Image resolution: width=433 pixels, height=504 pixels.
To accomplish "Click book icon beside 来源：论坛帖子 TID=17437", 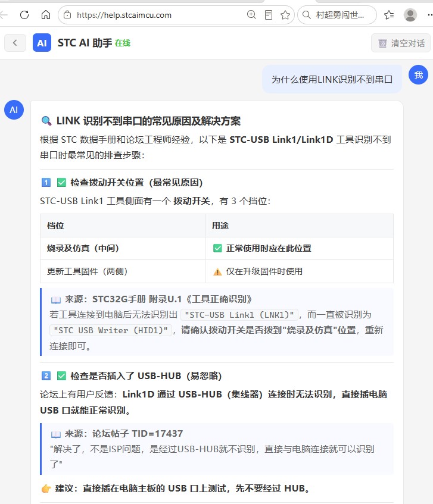I will [x=55, y=434].
